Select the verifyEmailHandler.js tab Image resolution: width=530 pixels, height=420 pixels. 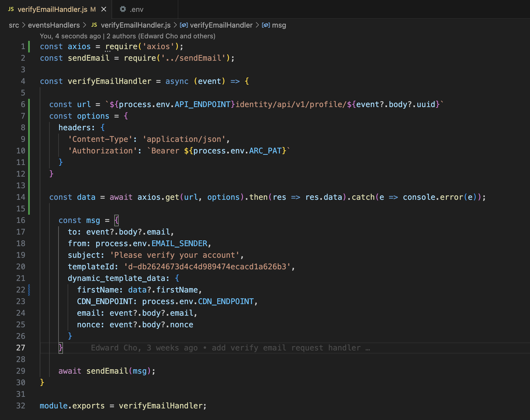tap(52, 9)
